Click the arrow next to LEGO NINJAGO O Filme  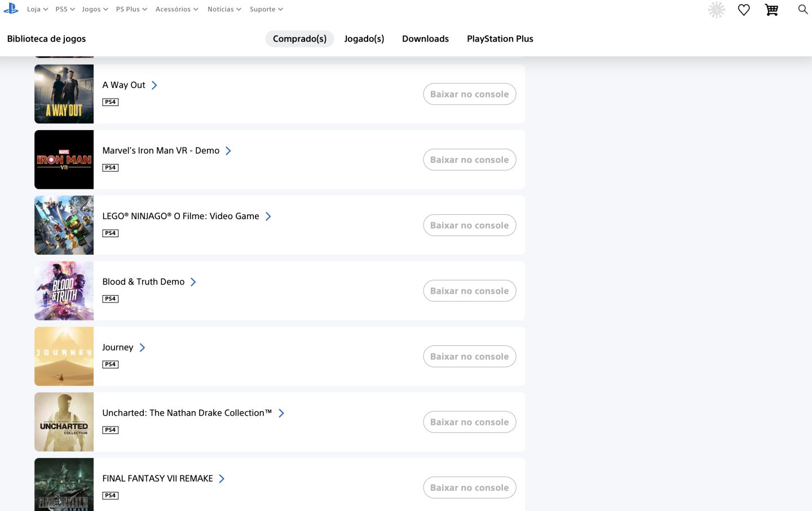coord(268,216)
